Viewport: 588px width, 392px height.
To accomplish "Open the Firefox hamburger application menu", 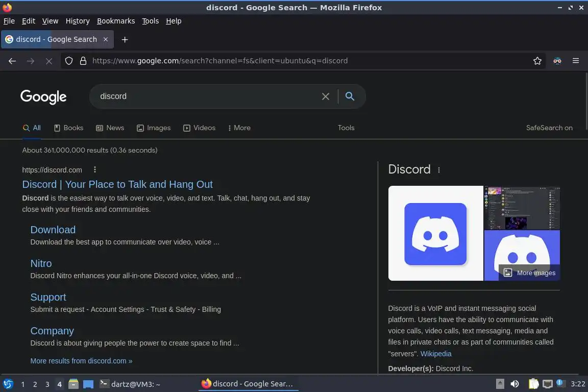I will pyautogui.click(x=576, y=61).
